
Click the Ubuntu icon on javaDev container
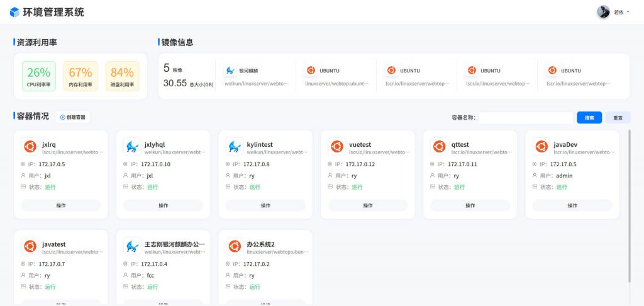tap(541, 147)
